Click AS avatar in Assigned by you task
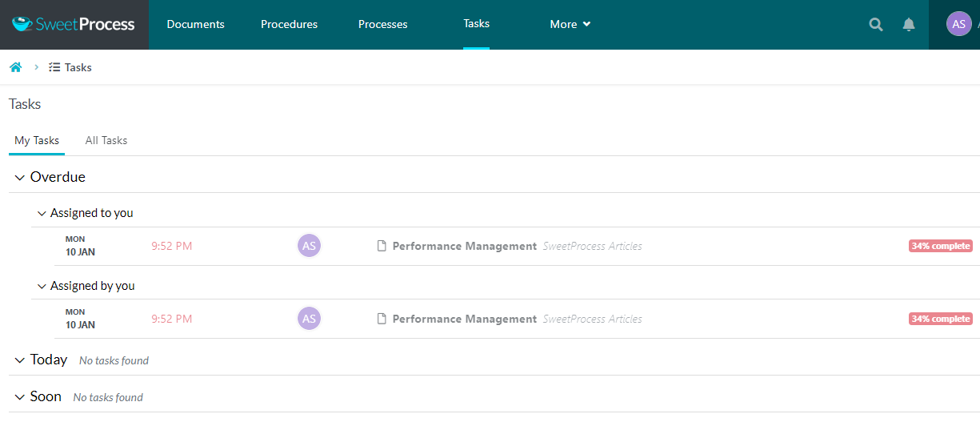The width and height of the screenshot is (980, 422). click(x=309, y=319)
